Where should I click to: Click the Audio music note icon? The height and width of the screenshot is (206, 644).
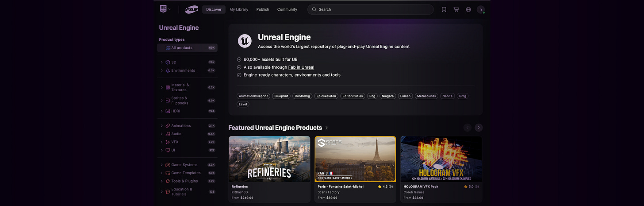tap(168, 134)
